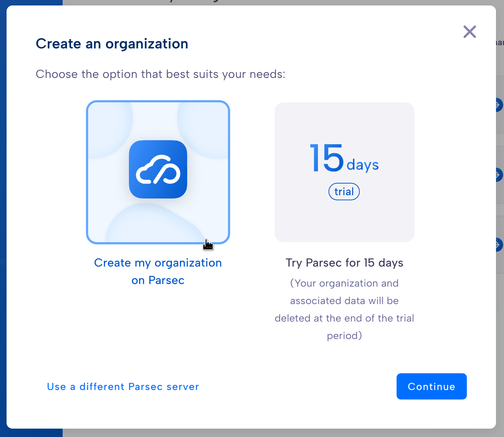
Task: Select the 15 days trial card
Action: [x=344, y=172]
